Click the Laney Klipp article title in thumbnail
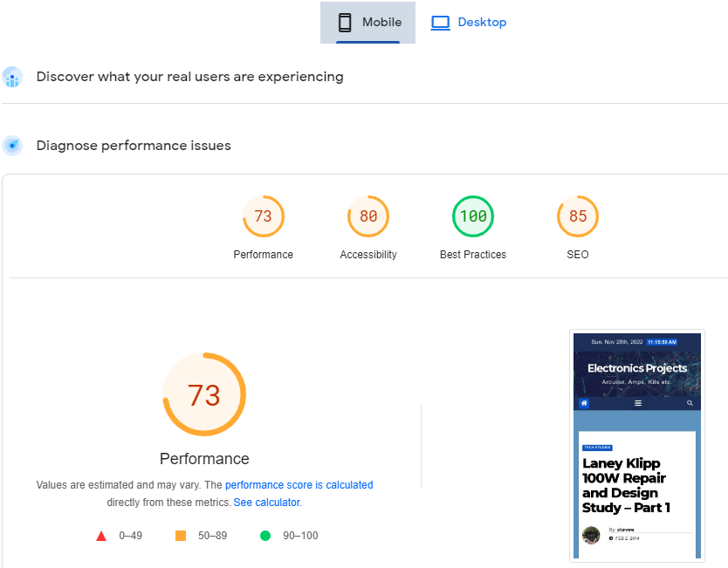This screenshot has height=568, width=728. point(626,485)
